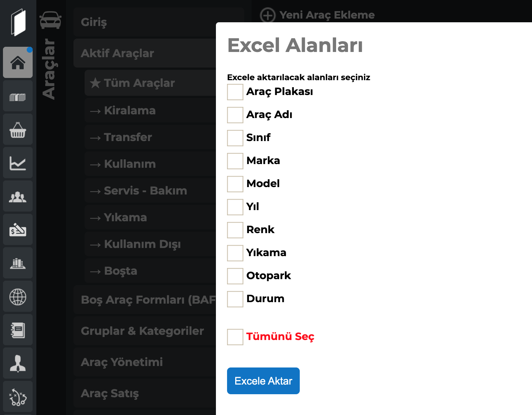Expand Boş Araç Formları (BAF) section

145,300
